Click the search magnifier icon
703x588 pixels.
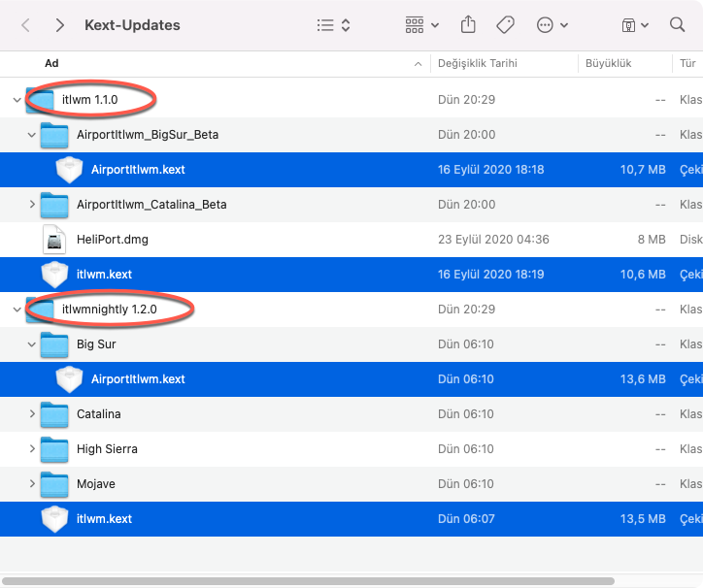coord(678,25)
